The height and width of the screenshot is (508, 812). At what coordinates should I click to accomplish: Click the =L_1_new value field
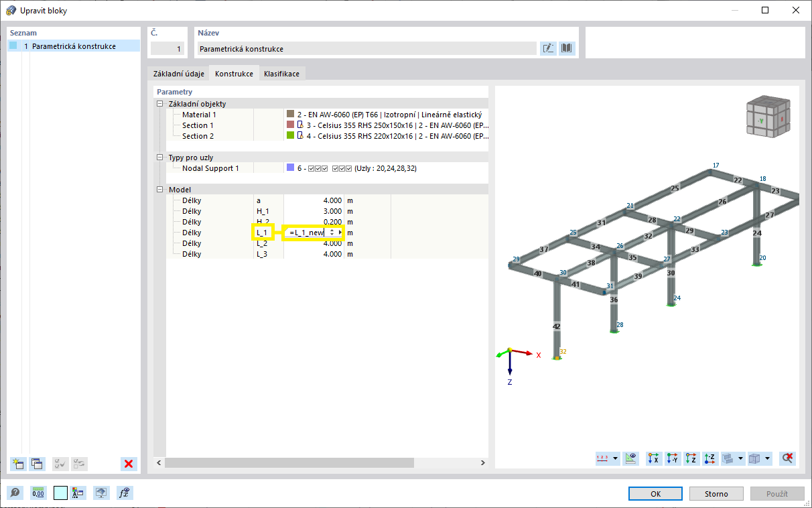[307, 233]
